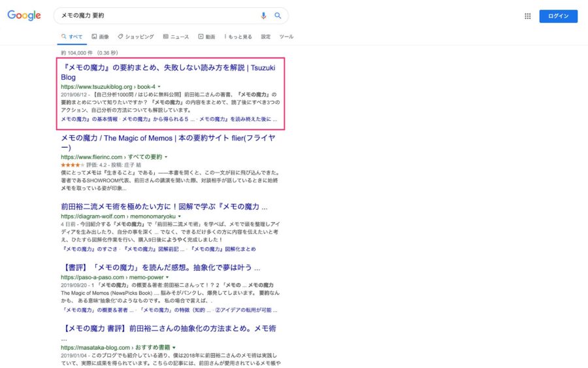The height and width of the screenshot is (368, 588).
Task: Open the flier 本の要約サイト result title
Action: [x=168, y=142]
